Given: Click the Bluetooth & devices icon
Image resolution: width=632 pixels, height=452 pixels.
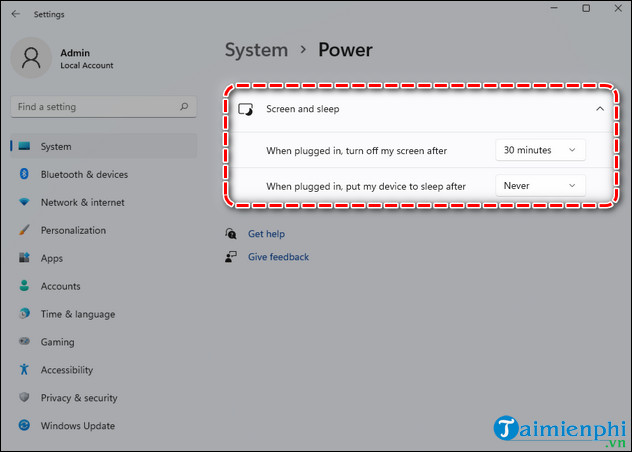Looking at the screenshot, I should [x=24, y=174].
